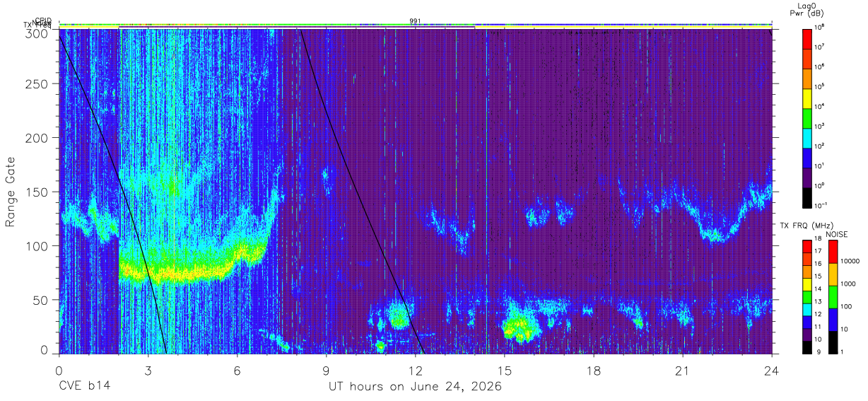868x401 pixels.
Task: Select the yellow segment of the power colorbar
Action: [808, 98]
